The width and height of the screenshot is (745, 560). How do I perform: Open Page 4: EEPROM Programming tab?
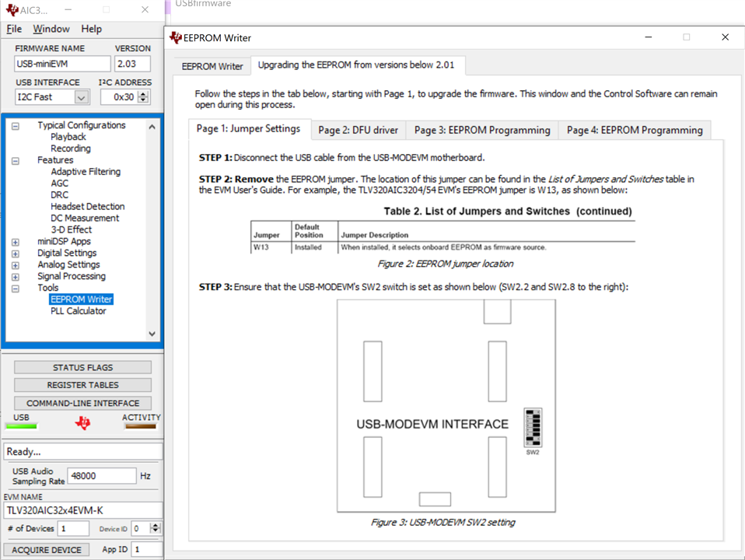pos(635,130)
